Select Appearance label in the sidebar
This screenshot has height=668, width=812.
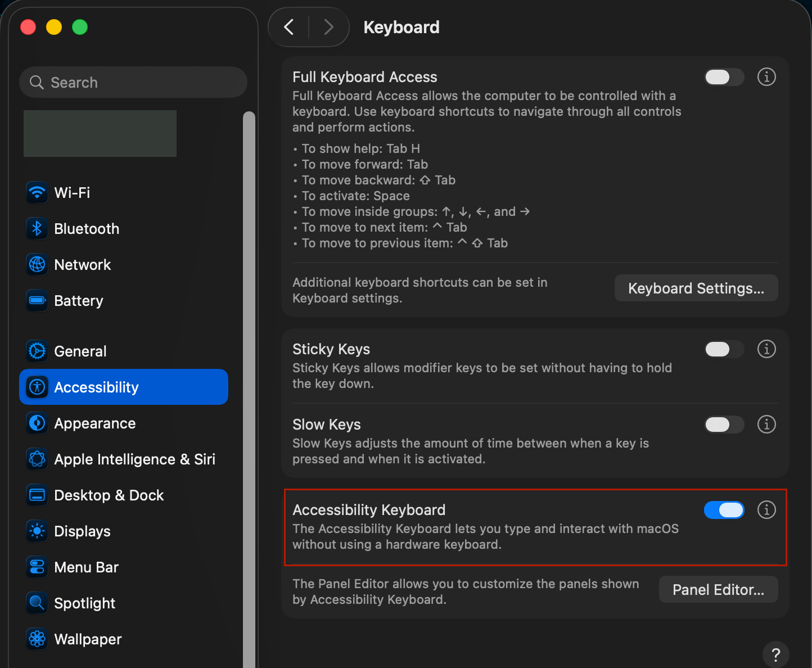pos(95,423)
